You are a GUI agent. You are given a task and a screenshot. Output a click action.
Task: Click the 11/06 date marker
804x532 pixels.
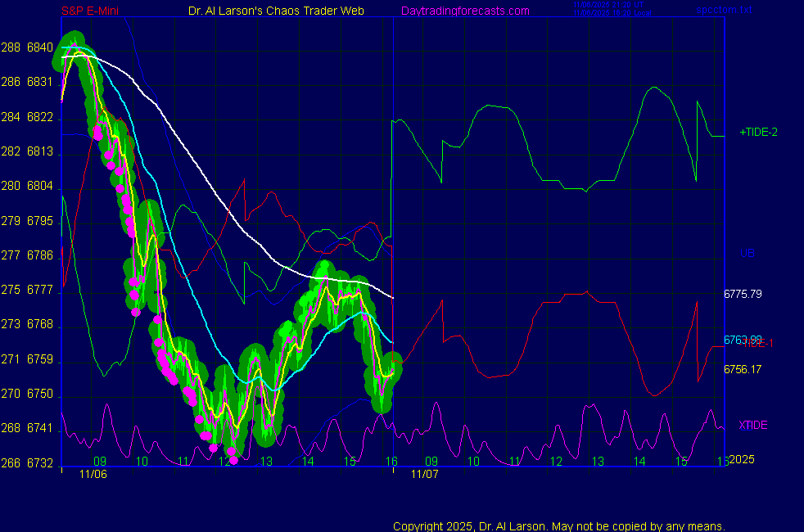93,474
